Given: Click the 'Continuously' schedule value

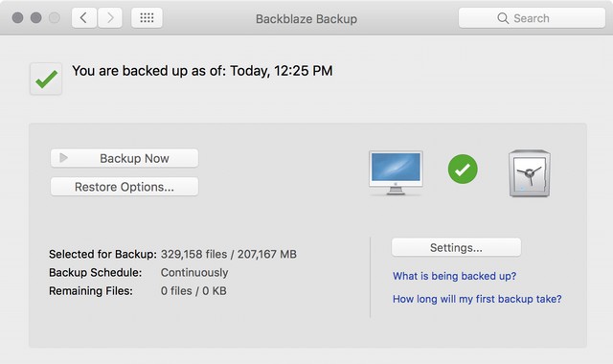Looking at the screenshot, I should pos(194,272).
